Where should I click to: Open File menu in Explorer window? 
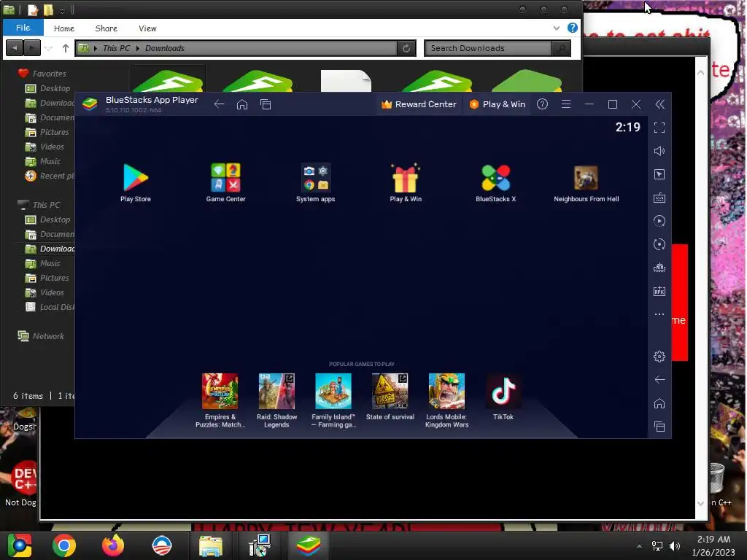coord(23,28)
